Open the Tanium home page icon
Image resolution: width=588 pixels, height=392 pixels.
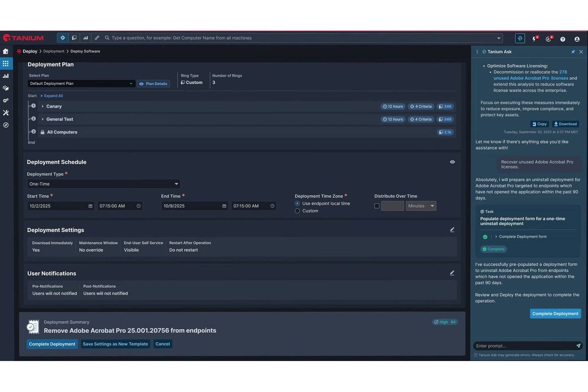point(6,51)
